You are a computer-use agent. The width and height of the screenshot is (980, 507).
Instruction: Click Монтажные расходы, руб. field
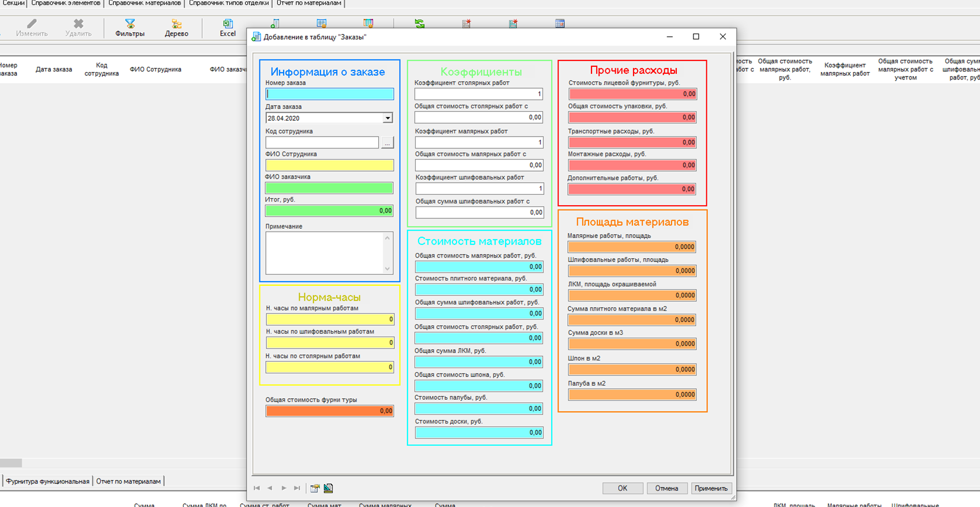tap(632, 165)
